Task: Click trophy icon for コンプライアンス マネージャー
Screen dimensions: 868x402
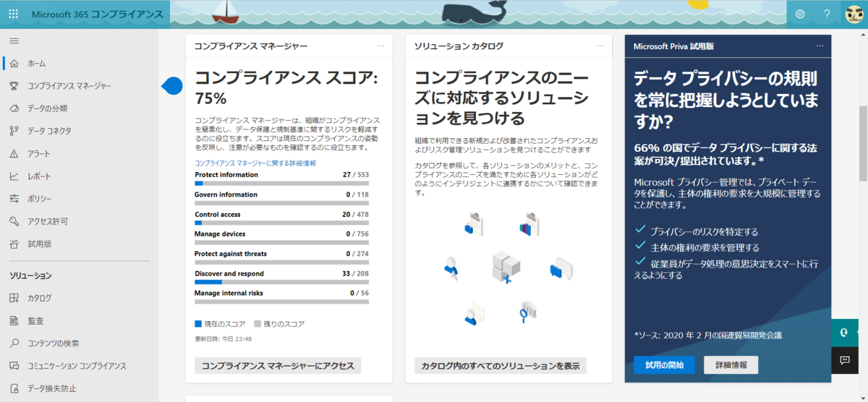Action: click(x=14, y=86)
